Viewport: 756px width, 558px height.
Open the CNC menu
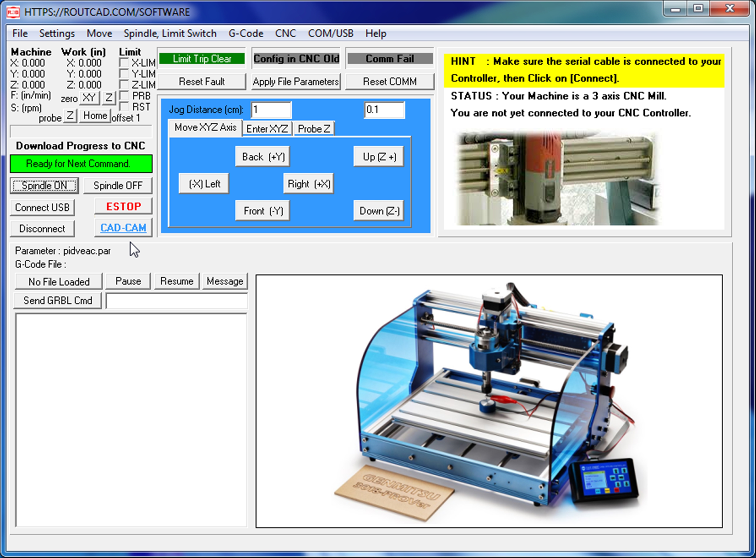[x=285, y=33]
